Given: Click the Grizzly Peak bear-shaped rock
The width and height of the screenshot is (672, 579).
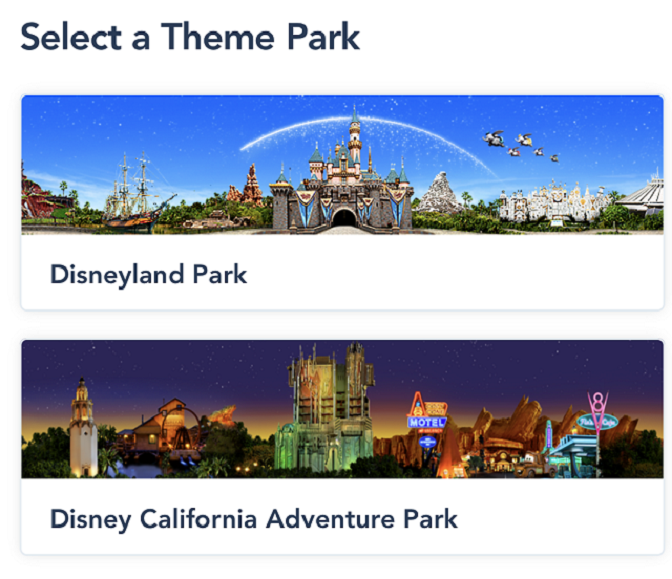Looking at the screenshot, I should [222, 415].
